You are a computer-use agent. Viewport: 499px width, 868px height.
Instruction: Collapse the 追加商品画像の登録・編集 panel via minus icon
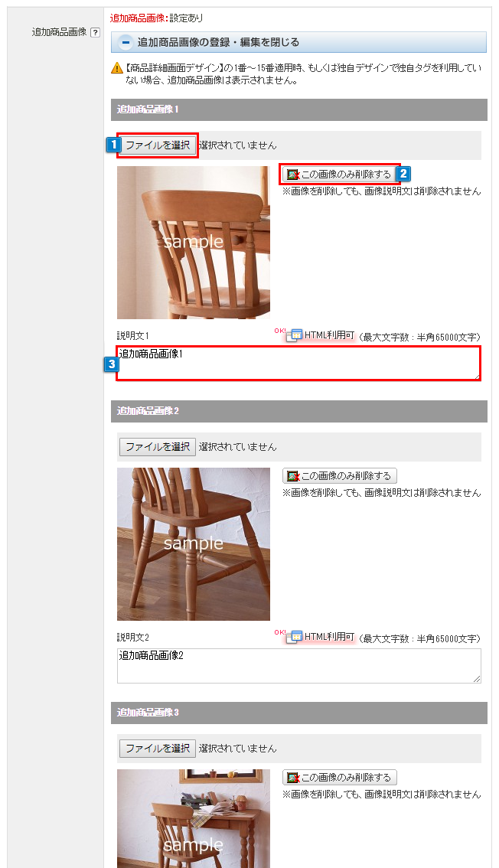pos(126,42)
